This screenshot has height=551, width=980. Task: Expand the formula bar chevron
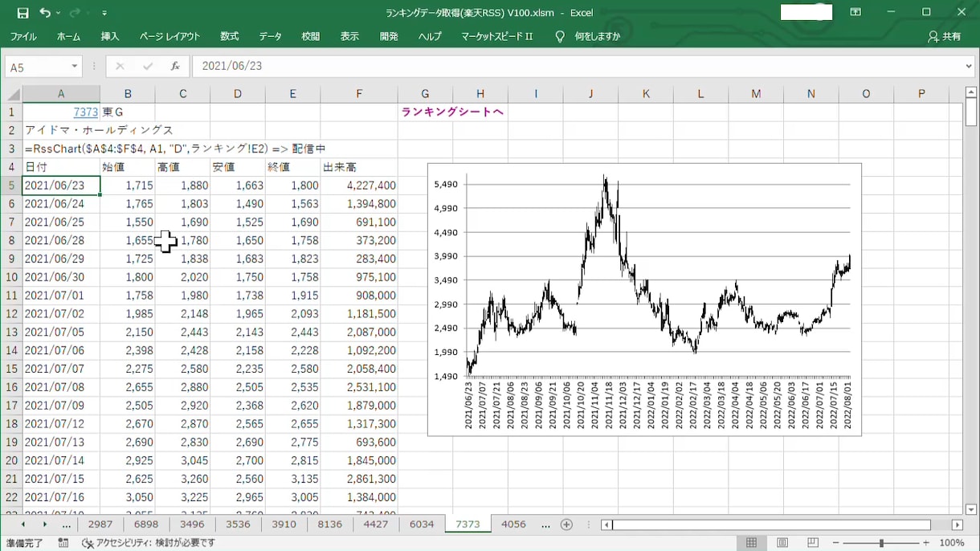967,66
